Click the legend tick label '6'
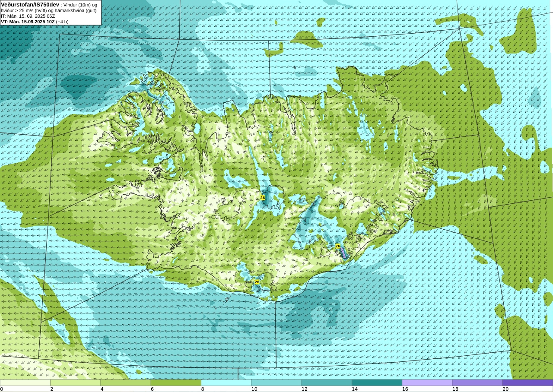The width and height of the screenshot is (553, 392). 153,389
